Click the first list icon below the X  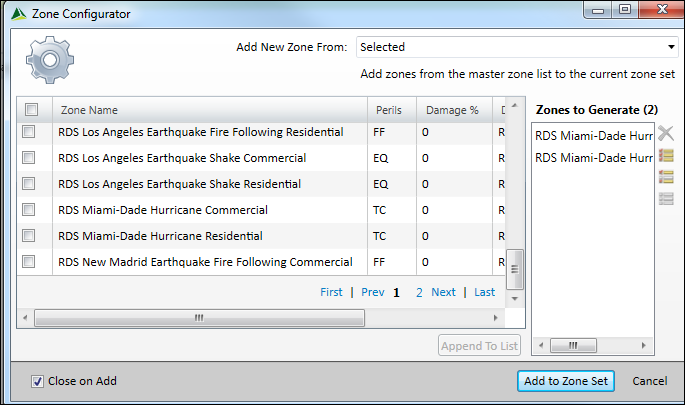(666, 155)
